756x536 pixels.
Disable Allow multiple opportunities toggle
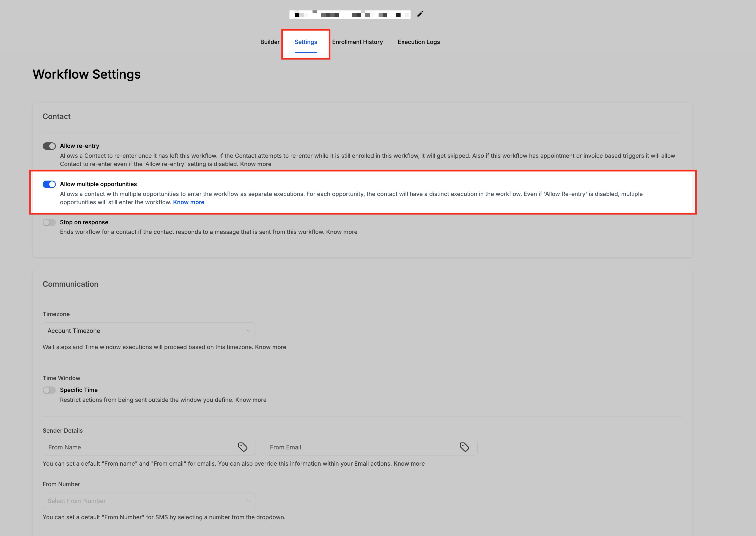click(x=49, y=184)
